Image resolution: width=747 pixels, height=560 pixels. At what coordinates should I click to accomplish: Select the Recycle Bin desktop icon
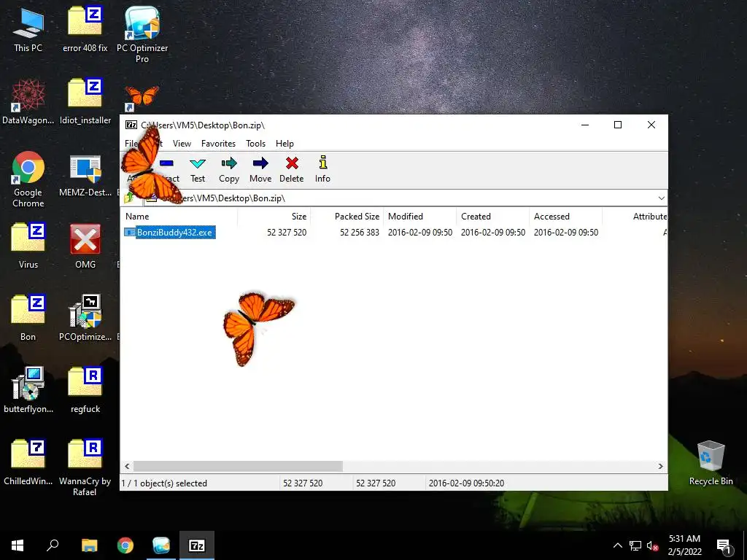[711, 463]
